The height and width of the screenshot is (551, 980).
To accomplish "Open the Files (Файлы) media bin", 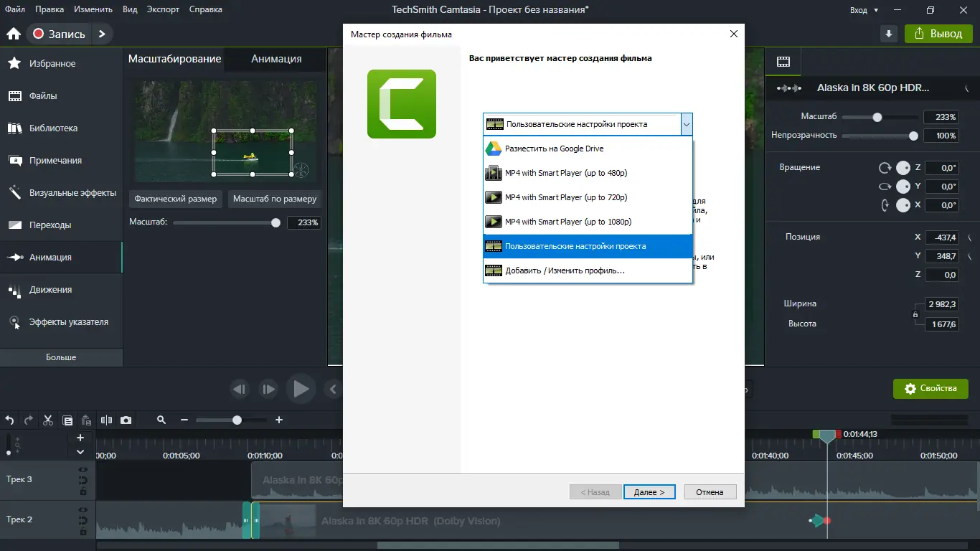I will tap(61, 96).
